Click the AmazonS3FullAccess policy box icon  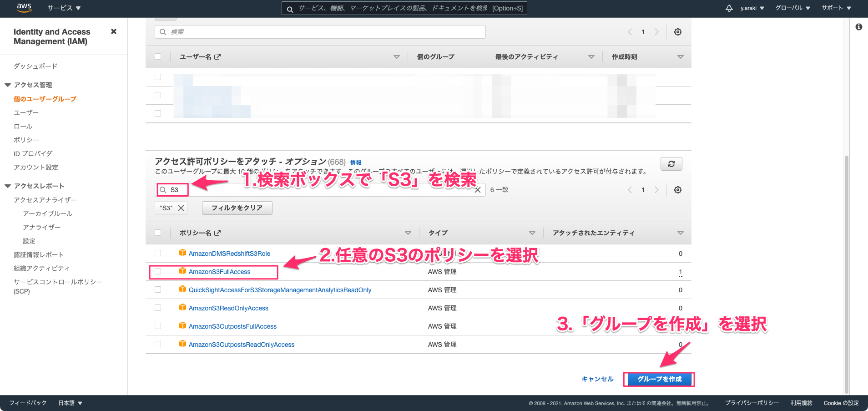coord(182,271)
